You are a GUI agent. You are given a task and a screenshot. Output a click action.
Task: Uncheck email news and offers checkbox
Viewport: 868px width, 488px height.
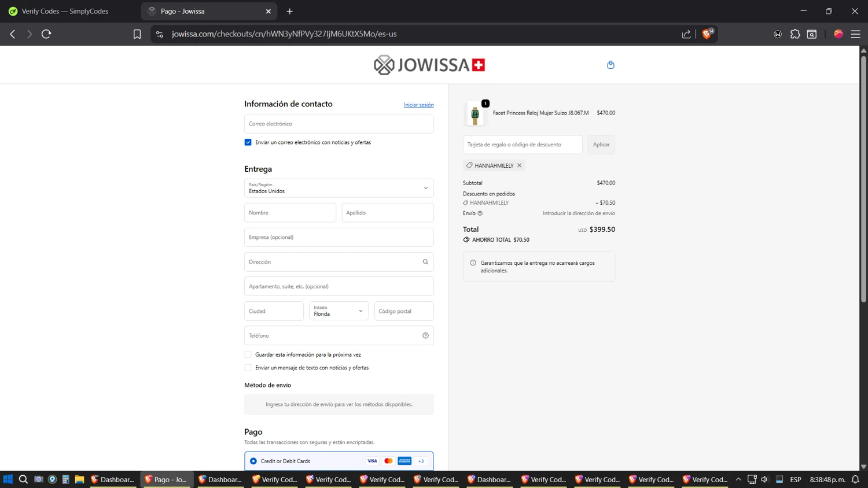[248, 142]
